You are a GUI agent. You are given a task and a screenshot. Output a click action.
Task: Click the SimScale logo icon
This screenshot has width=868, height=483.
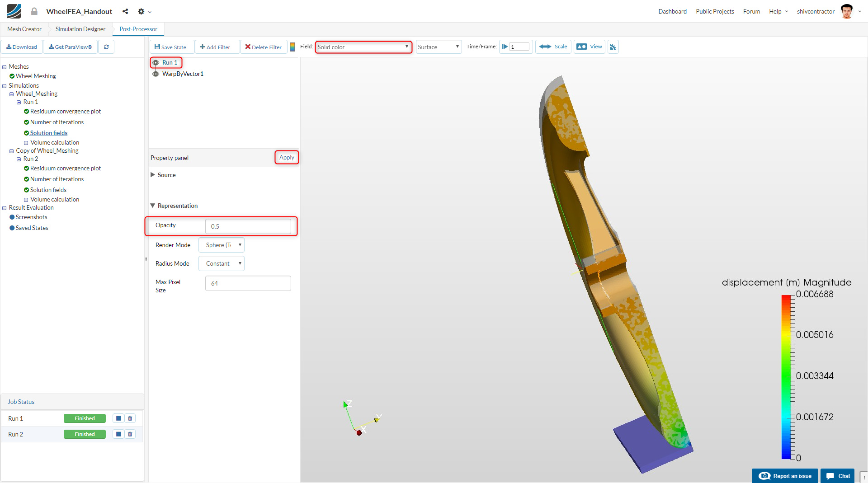(14, 11)
